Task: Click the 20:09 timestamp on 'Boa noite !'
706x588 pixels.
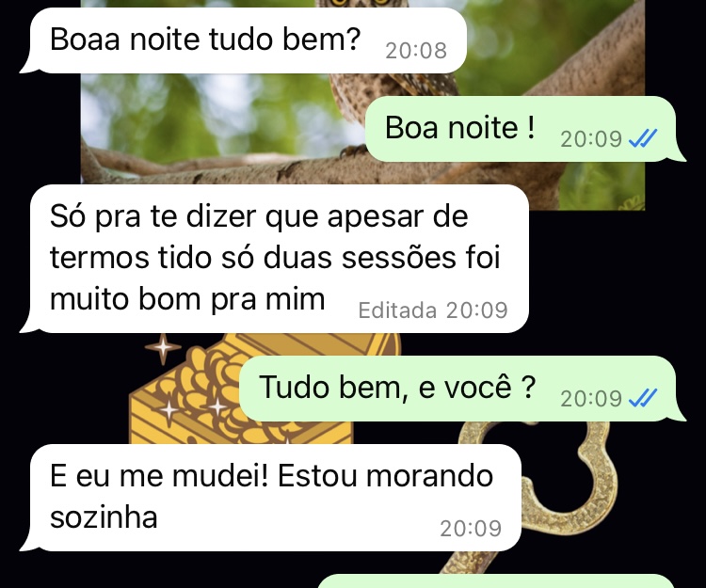Action: tap(591, 138)
